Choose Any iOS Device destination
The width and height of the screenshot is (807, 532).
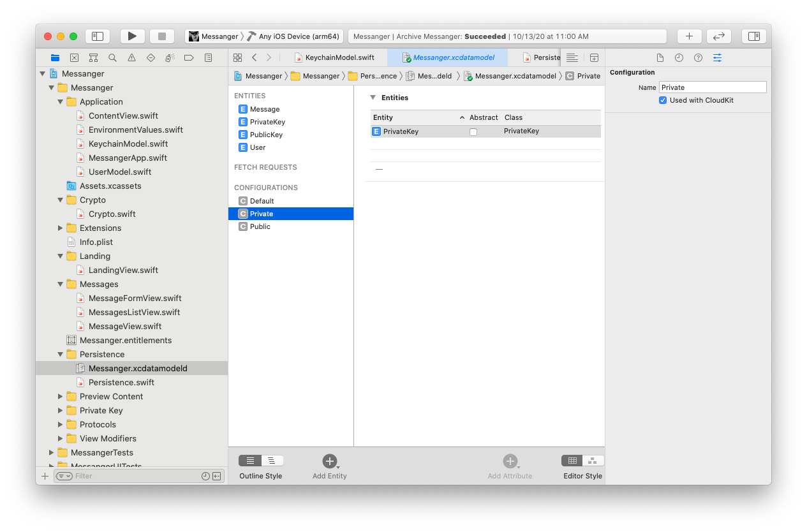pyautogui.click(x=294, y=36)
